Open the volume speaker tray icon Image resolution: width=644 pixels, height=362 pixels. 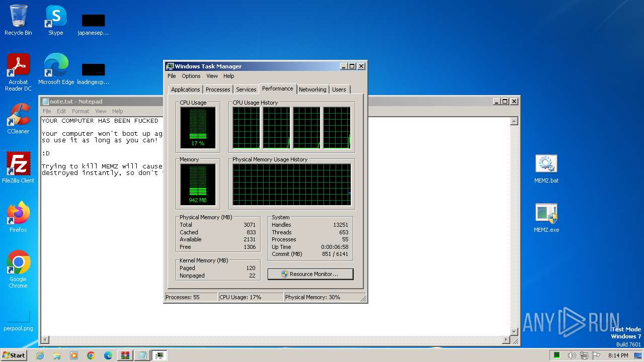[572, 355]
